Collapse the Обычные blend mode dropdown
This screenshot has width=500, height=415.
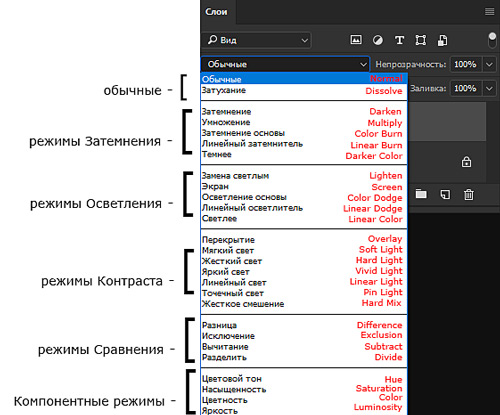point(285,64)
